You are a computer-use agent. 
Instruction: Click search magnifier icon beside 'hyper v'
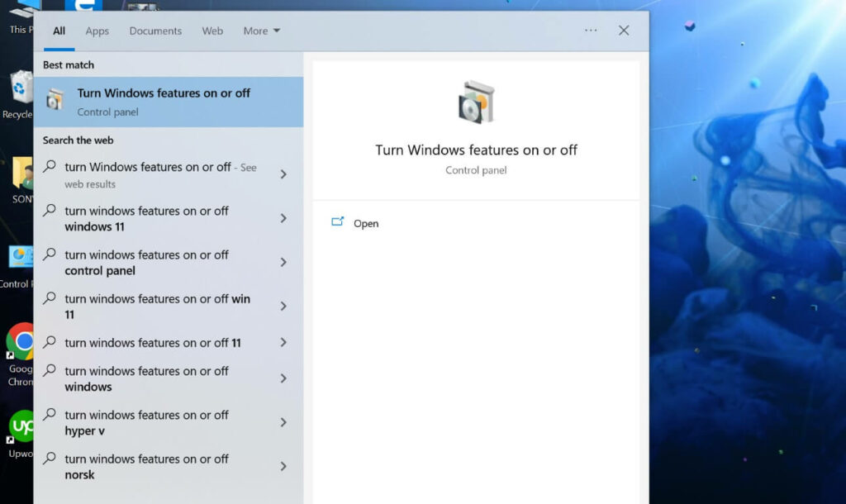point(50,415)
